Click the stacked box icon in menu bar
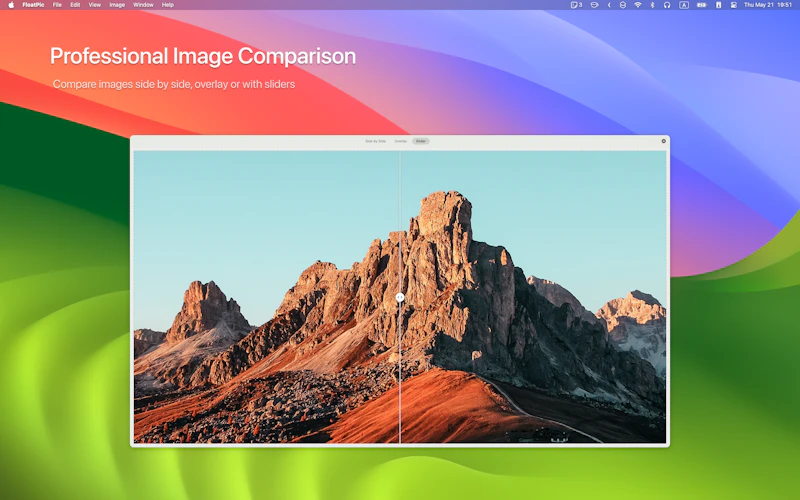Viewport: 800px width, 500px height. (623, 5)
